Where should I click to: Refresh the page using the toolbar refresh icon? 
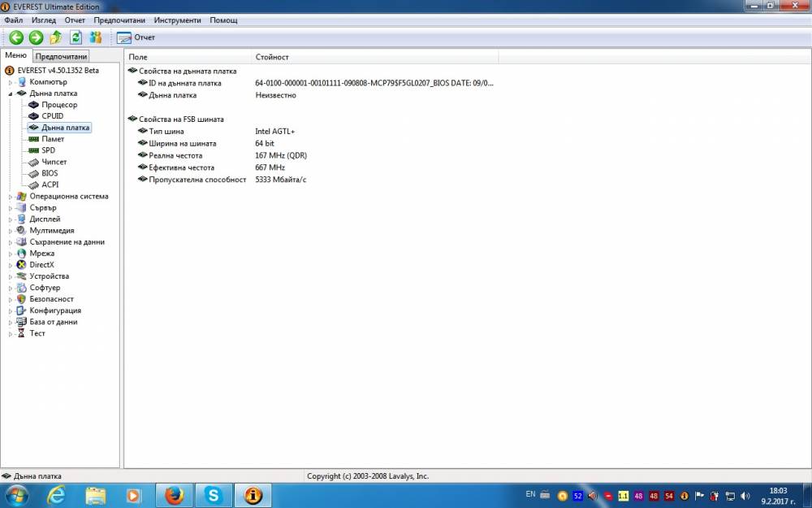76,37
